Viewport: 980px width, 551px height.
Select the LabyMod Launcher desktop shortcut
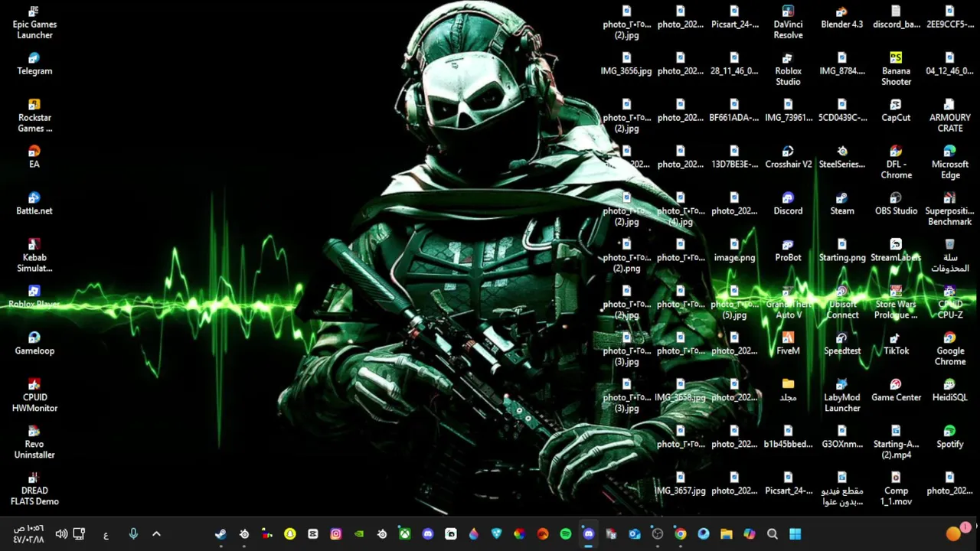tap(841, 396)
